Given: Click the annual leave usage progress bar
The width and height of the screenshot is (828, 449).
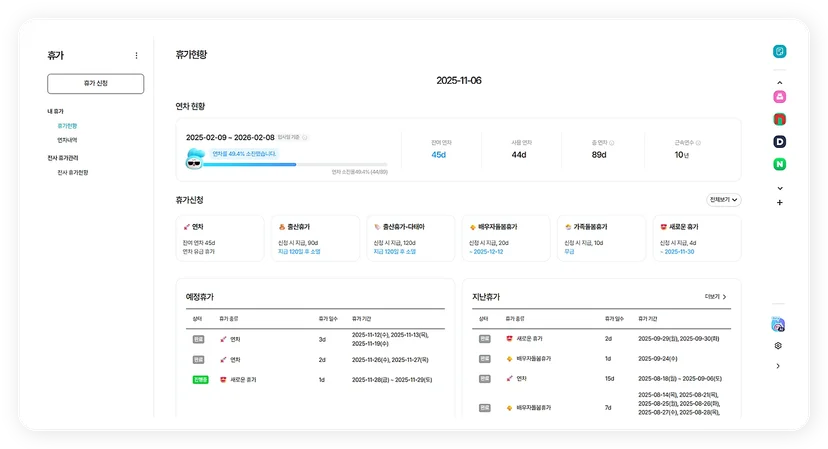Looking at the screenshot, I should [x=296, y=165].
